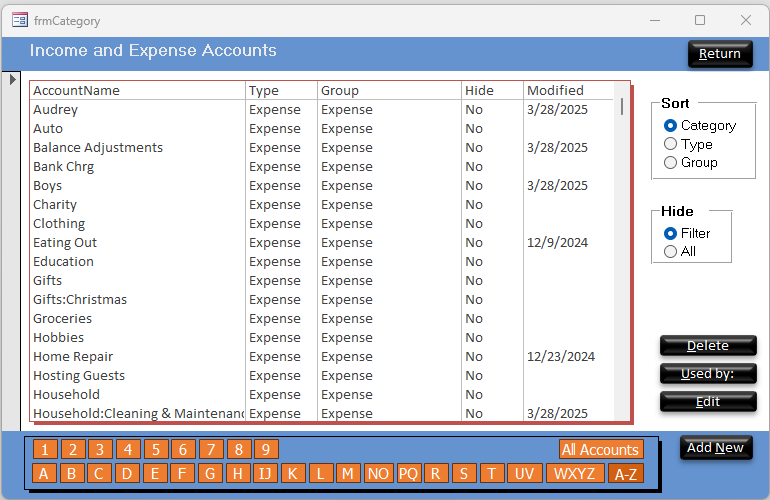Select the Charity account row

(x=322, y=204)
